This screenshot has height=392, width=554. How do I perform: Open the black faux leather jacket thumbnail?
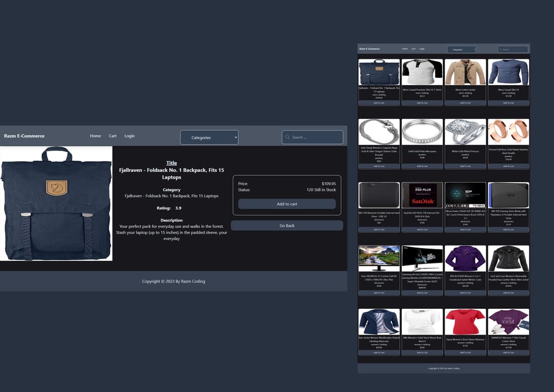[x=508, y=259]
